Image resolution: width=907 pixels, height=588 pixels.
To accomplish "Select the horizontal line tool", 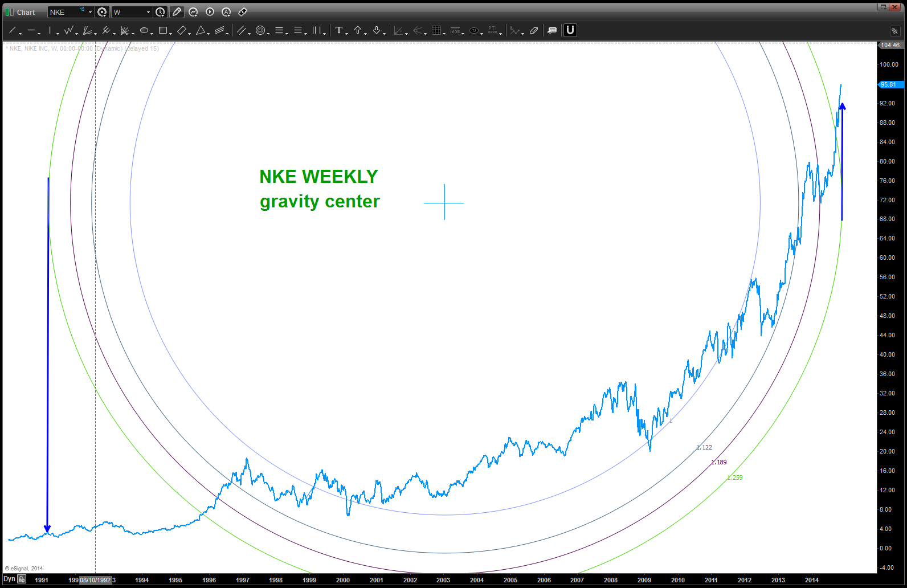I will point(31,30).
